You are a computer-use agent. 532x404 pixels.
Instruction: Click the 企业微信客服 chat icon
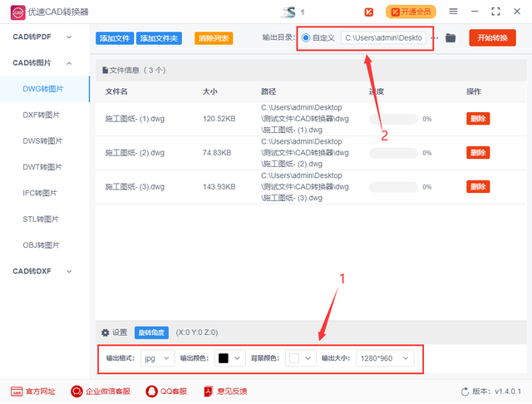(76, 392)
